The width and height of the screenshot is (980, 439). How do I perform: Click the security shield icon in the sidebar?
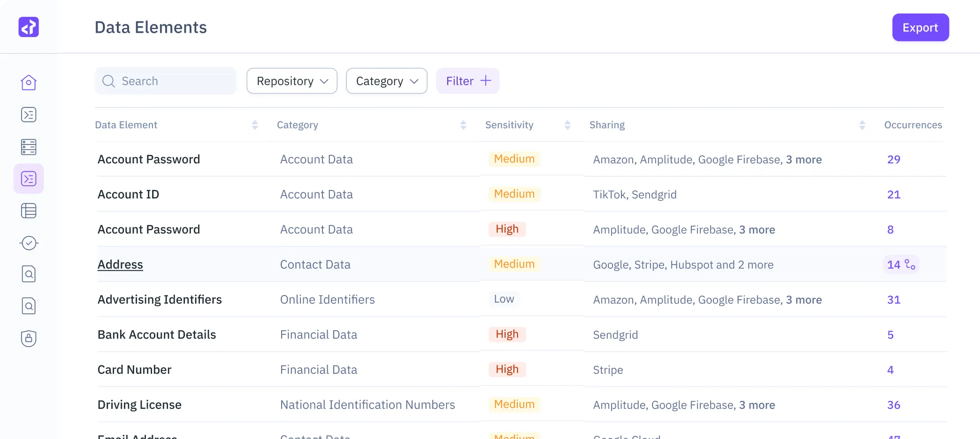[x=29, y=339]
